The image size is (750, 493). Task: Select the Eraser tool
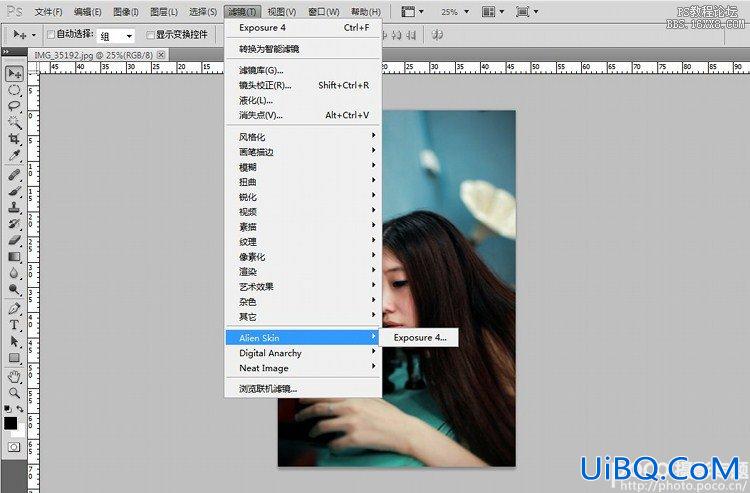(14, 240)
